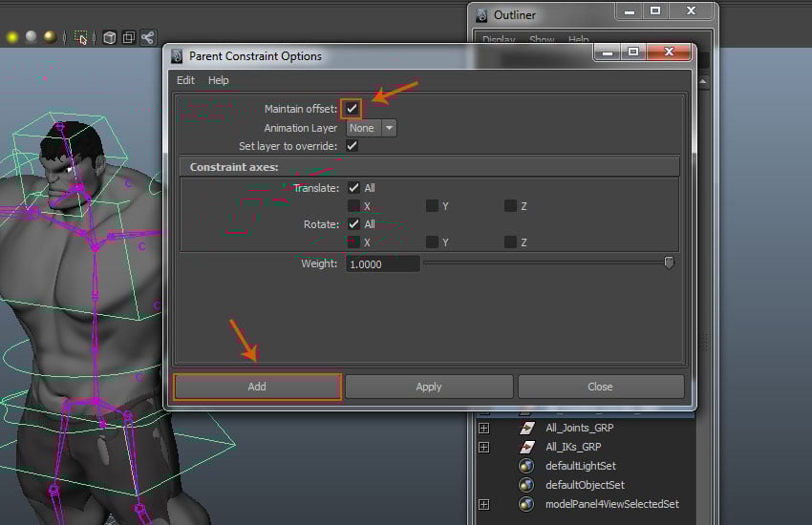Click the wireframe cube icon in toolbar
Image resolution: width=812 pixels, height=525 pixels.
point(109,38)
